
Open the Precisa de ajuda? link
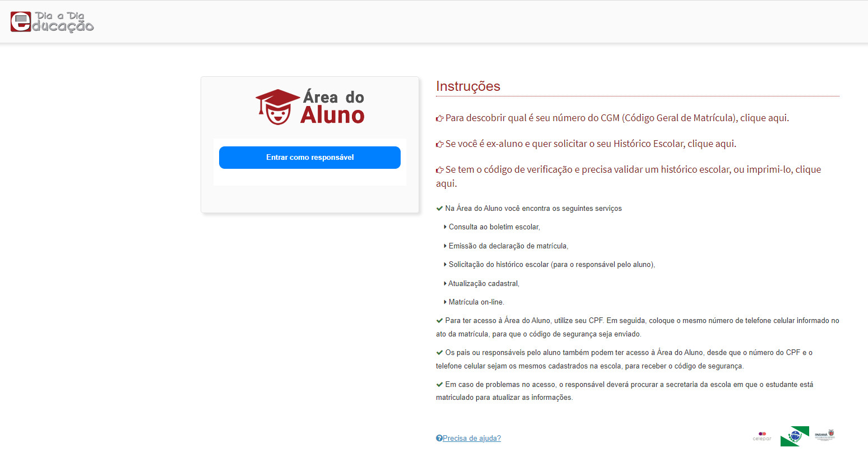tap(472, 439)
